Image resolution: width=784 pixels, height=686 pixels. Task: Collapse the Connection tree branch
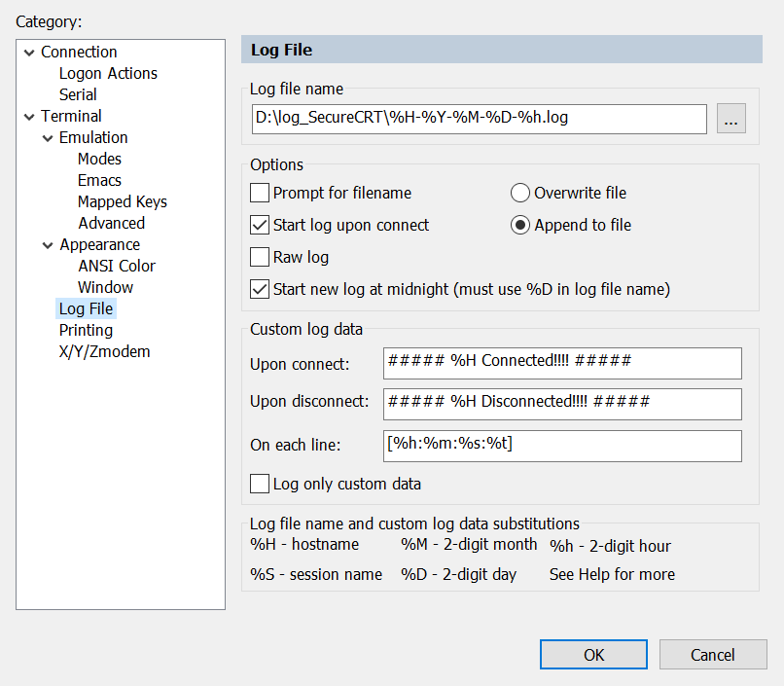[27, 52]
